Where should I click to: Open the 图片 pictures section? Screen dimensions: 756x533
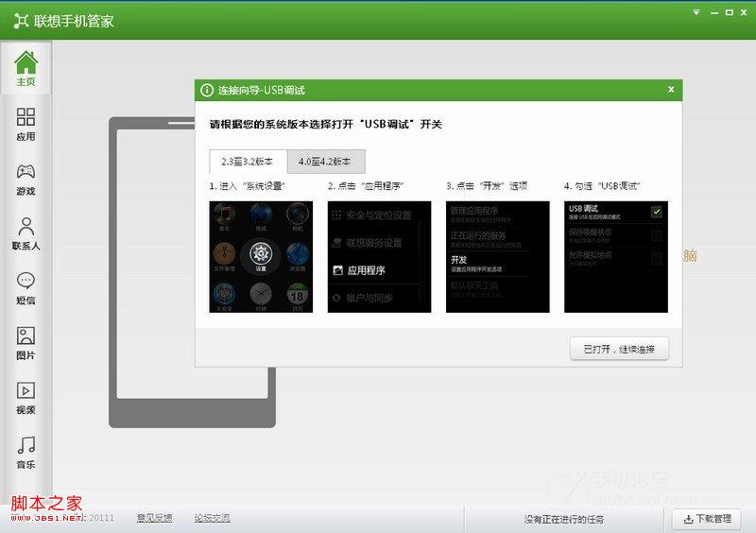(26, 343)
